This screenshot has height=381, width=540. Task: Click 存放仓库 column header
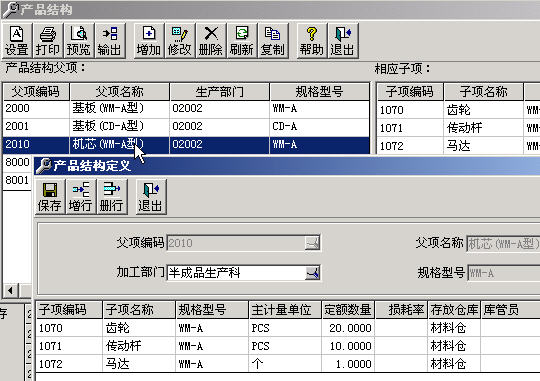454,310
